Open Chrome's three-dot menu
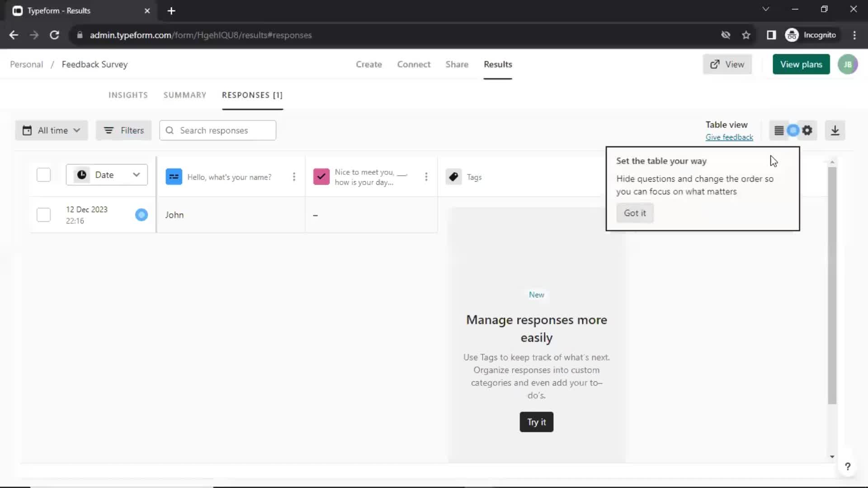 (854, 35)
